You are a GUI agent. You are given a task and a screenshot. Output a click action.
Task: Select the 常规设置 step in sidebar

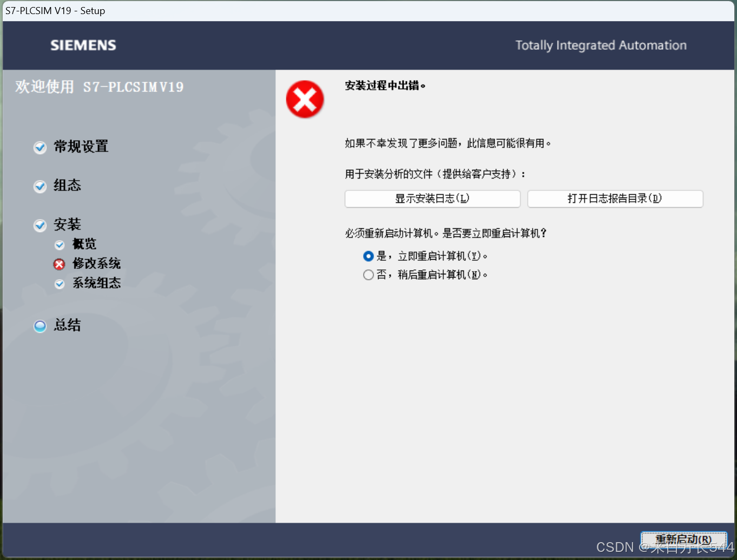81,147
